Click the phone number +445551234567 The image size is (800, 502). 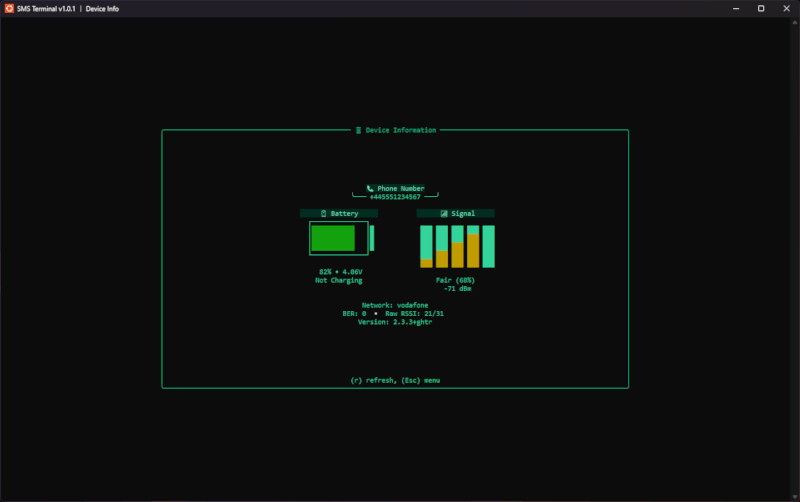[395, 197]
